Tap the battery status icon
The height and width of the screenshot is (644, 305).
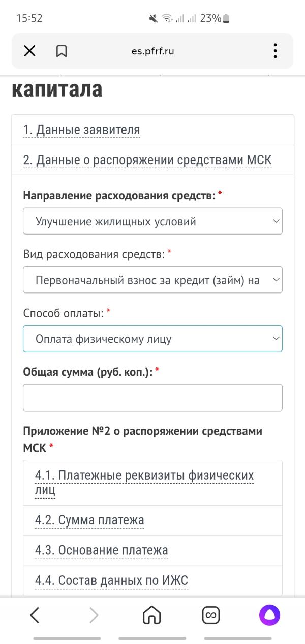(226, 19)
